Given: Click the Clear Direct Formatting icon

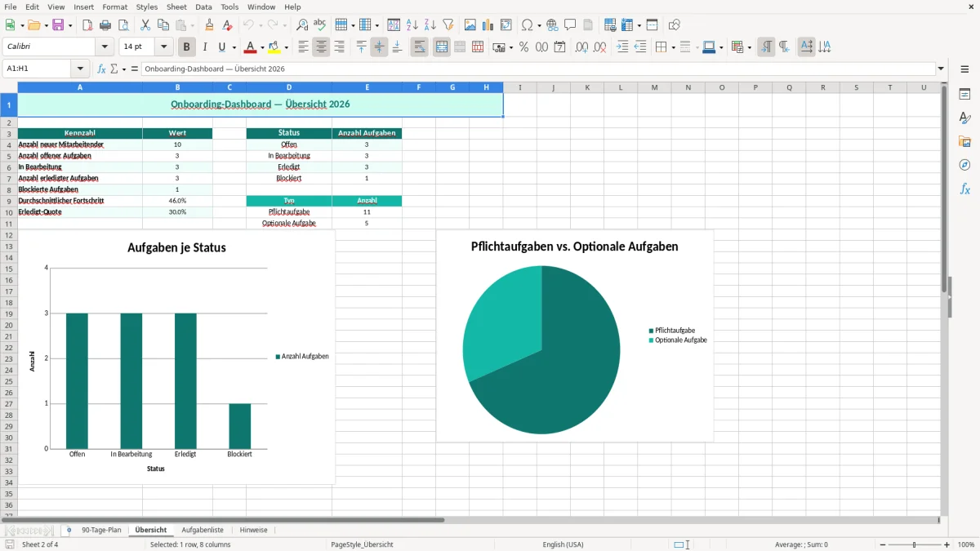Looking at the screenshot, I should [228, 25].
